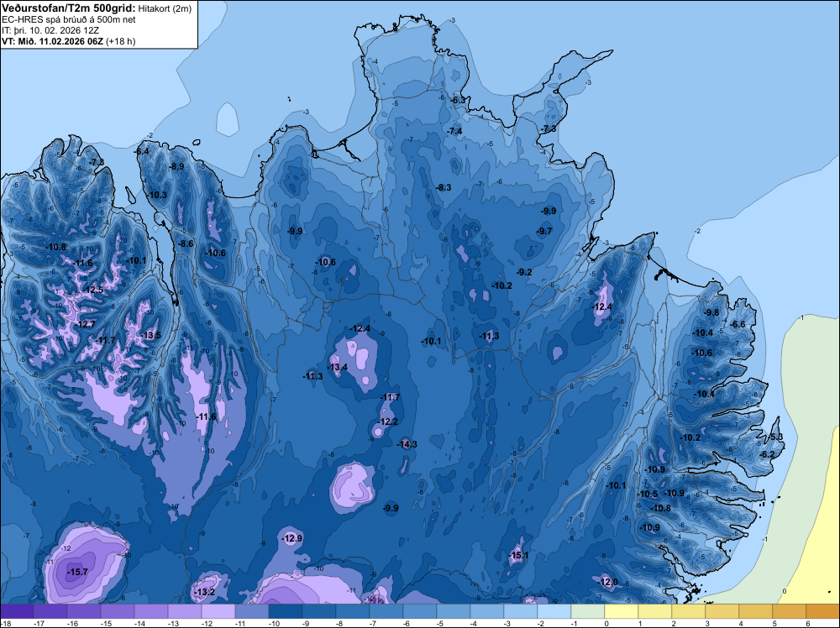Viewport: 840px width, 628px height.
Task: Click the -6.4 coastal temperature label
Action: 141,151
